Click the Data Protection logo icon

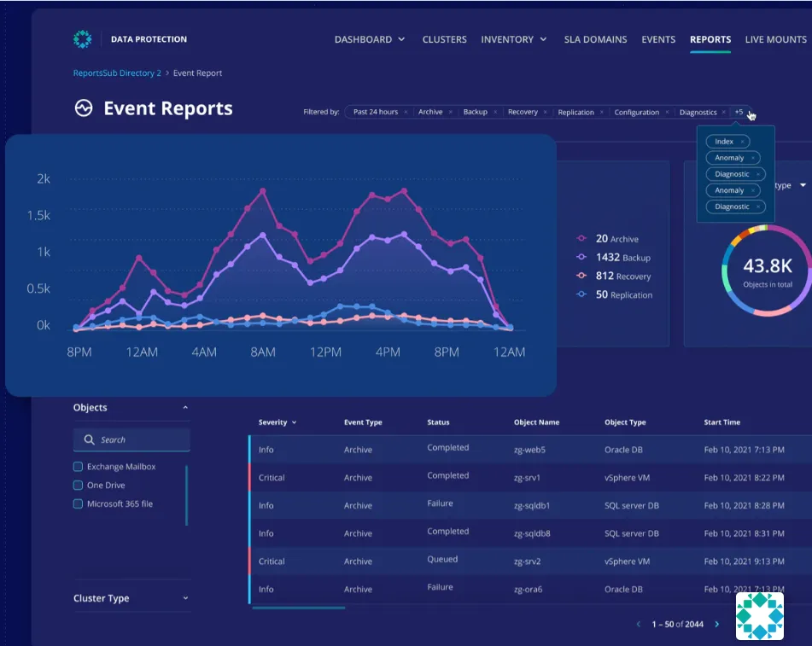tap(82, 38)
